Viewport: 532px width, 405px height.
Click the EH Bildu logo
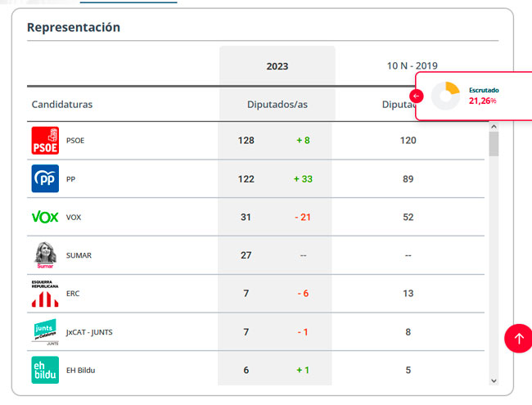45,370
